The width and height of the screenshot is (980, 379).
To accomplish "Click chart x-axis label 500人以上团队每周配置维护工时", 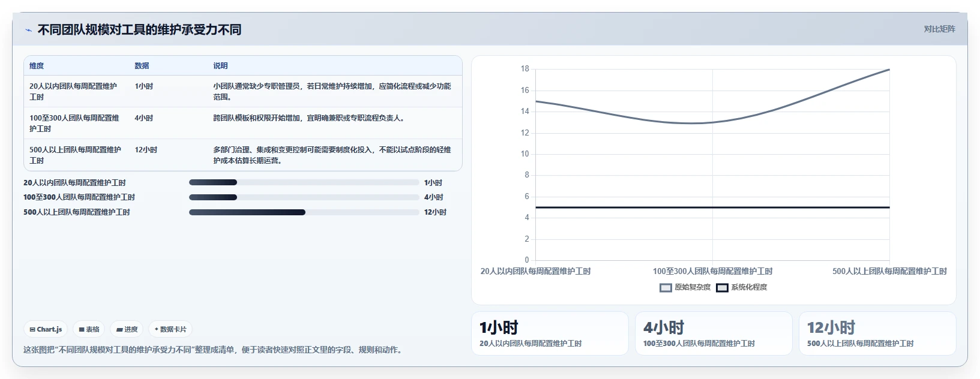I will tap(889, 272).
